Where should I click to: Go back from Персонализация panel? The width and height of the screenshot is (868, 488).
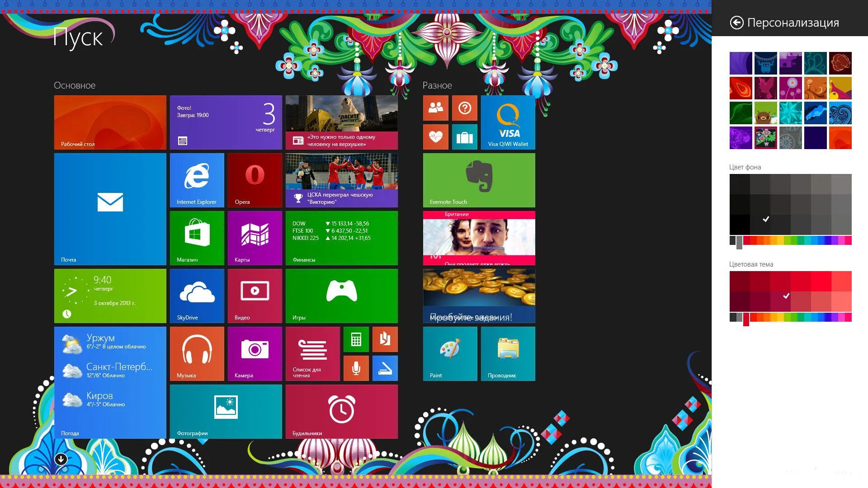(x=736, y=23)
